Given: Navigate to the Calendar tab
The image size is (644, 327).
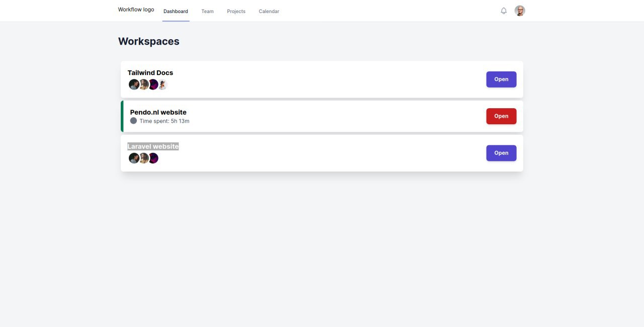Looking at the screenshot, I should click(x=269, y=11).
